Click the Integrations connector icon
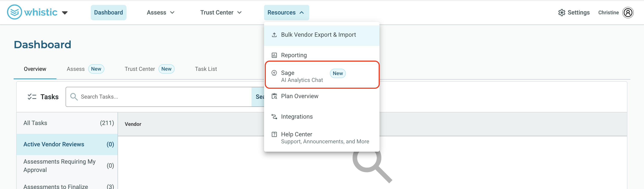Screen dimensions: 644x189 click(x=274, y=117)
